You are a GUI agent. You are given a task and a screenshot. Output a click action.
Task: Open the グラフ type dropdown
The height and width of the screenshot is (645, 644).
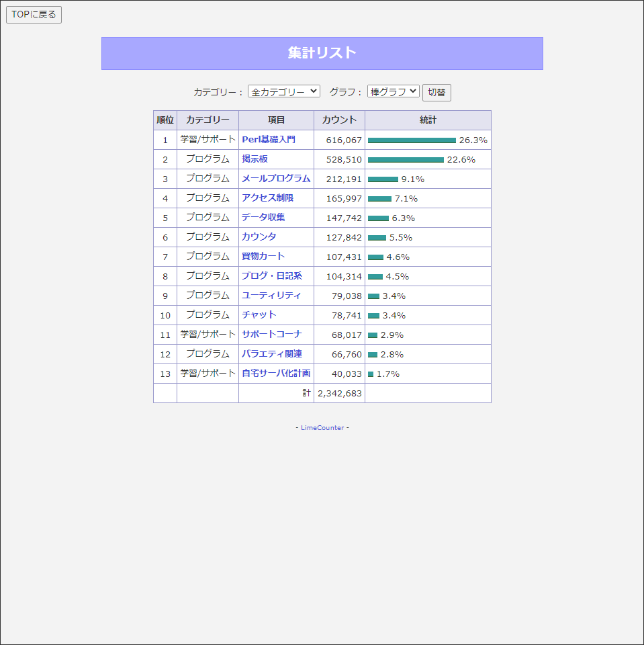[x=393, y=91]
